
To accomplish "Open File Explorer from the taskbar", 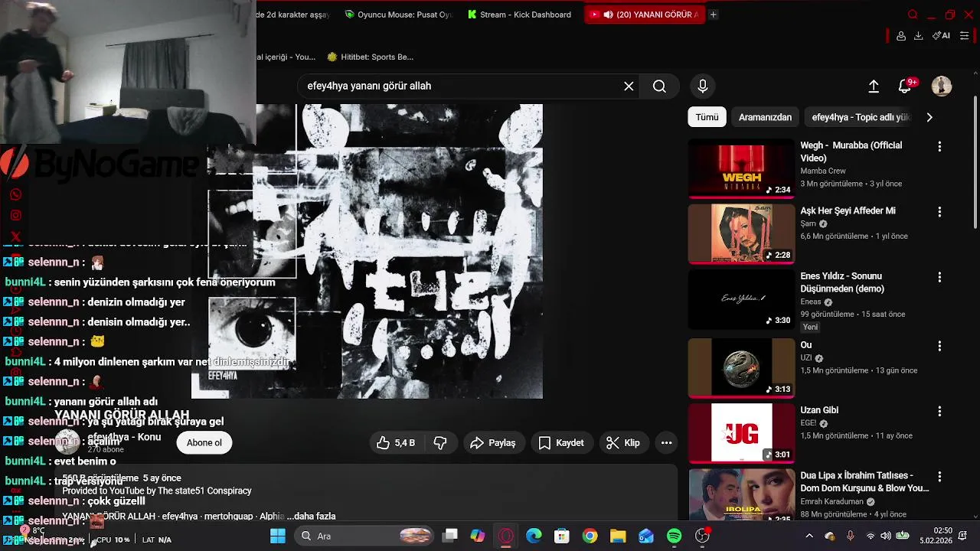I will pos(618,536).
